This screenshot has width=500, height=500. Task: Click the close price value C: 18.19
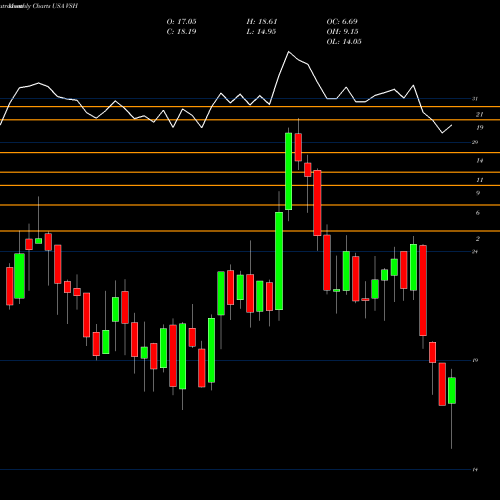pyautogui.click(x=181, y=32)
